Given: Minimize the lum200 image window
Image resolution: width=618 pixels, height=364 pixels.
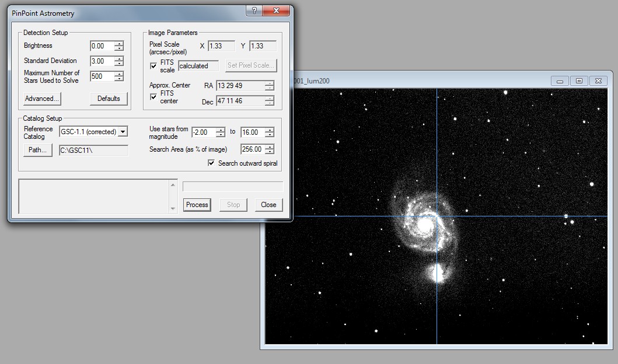Looking at the screenshot, I should [x=560, y=80].
